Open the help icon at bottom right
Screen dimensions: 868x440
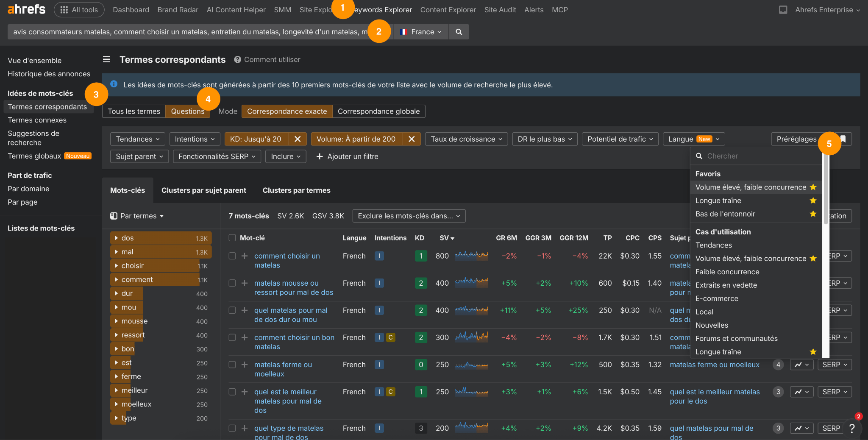[x=852, y=429]
